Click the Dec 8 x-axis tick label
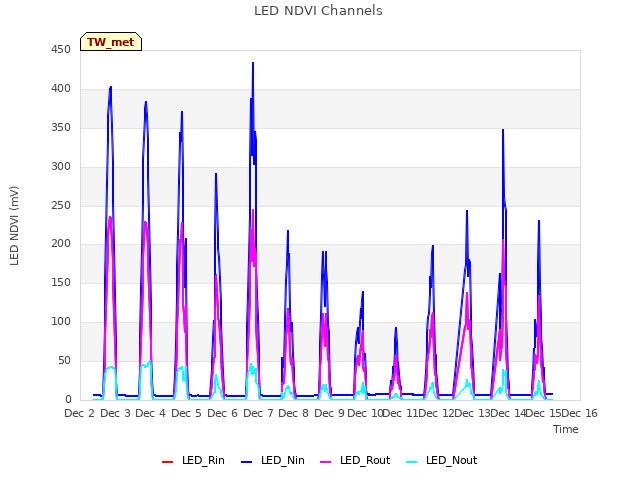Screen dimensions: 640x480 (293, 413)
